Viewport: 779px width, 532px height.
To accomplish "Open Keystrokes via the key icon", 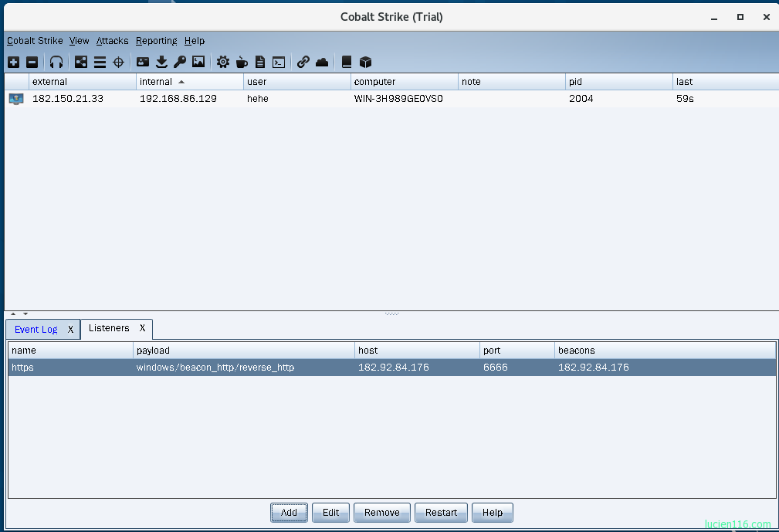I will click(x=180, y=62).
